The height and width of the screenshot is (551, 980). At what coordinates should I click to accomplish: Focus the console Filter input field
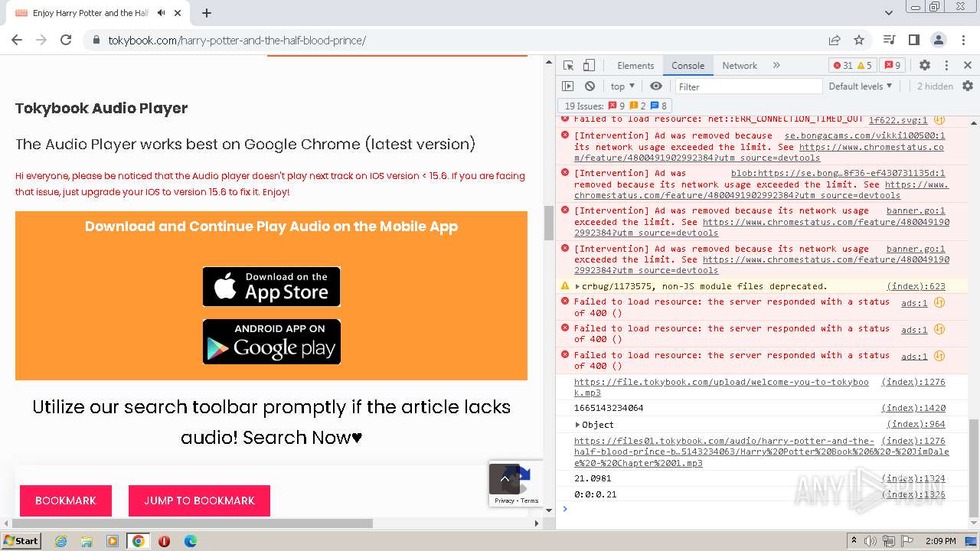pos(749,86)
